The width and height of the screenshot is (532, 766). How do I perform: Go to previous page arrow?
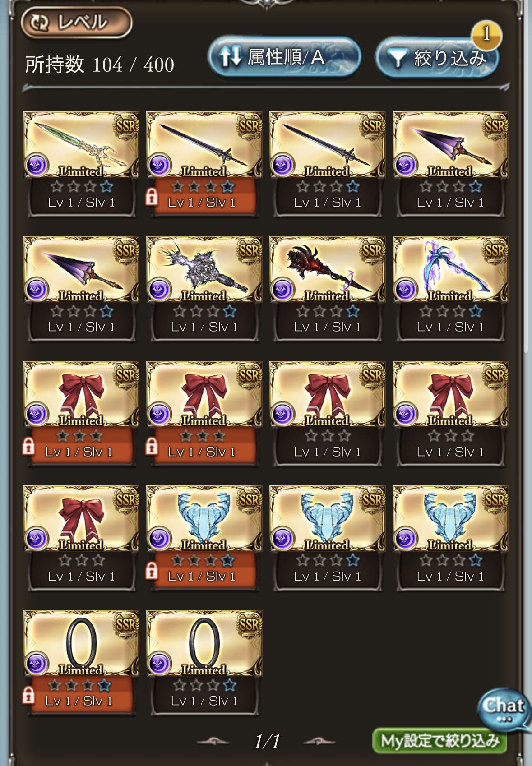(213, 741)
